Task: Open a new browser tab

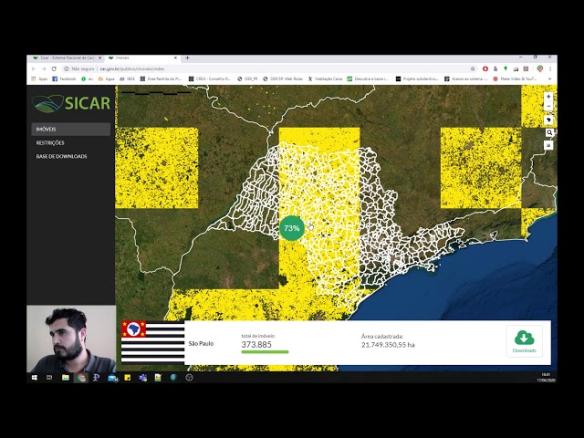Action: click(x=187, y=58)
